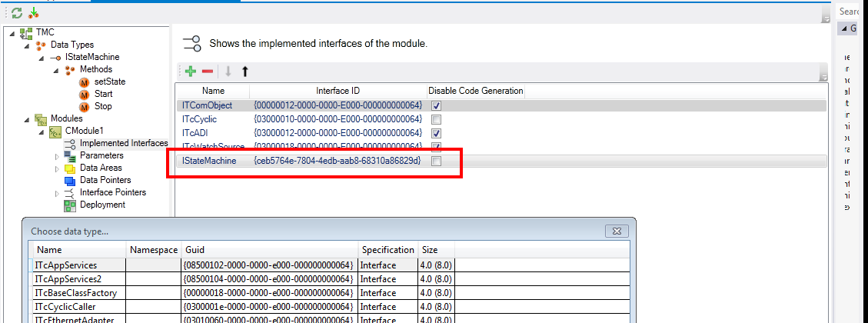The image size is (868, 323).
Task: Open Data Pointers tree node
Action: coord(105,180)
